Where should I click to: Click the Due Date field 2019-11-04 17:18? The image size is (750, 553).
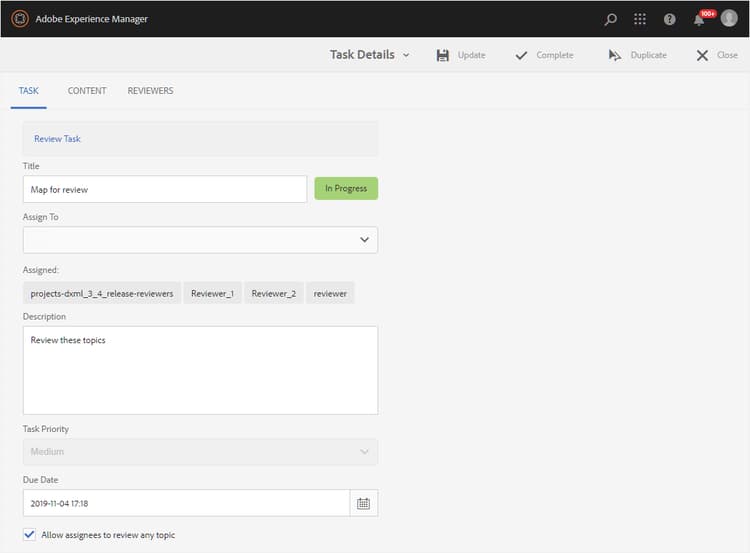click(187, 503)
